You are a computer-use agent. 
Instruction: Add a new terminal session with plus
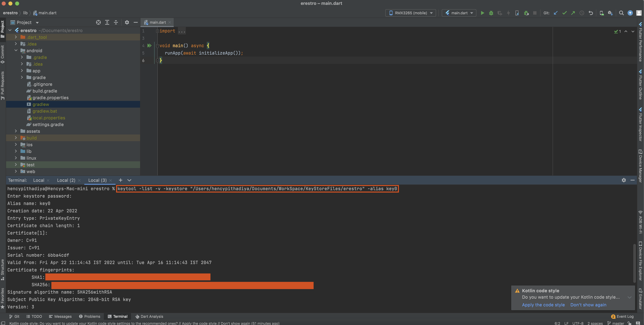[x=120, y=180]
